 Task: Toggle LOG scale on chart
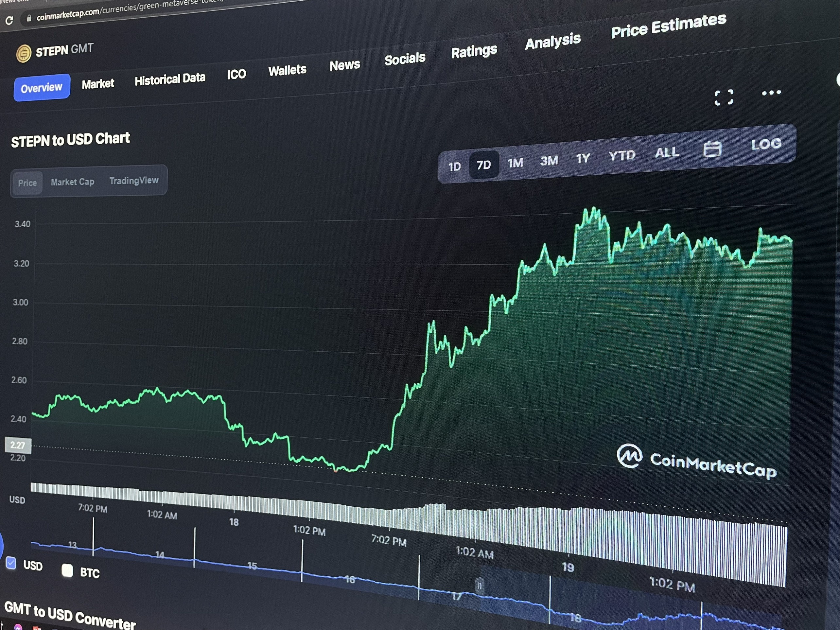pyautogui.click(x=766, y=144)
